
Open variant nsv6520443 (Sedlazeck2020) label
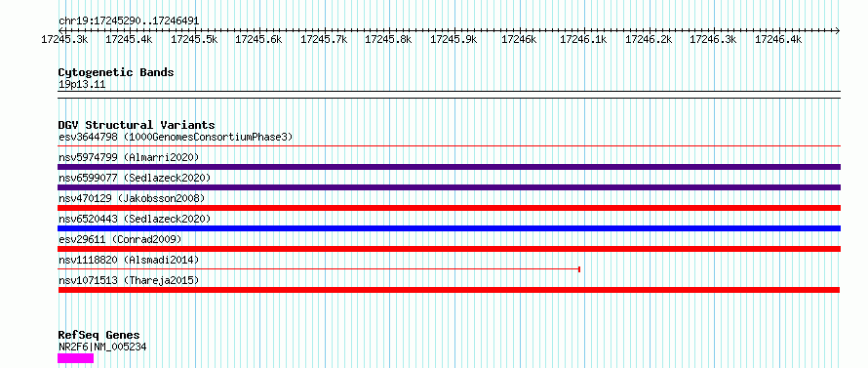(135, 219)
